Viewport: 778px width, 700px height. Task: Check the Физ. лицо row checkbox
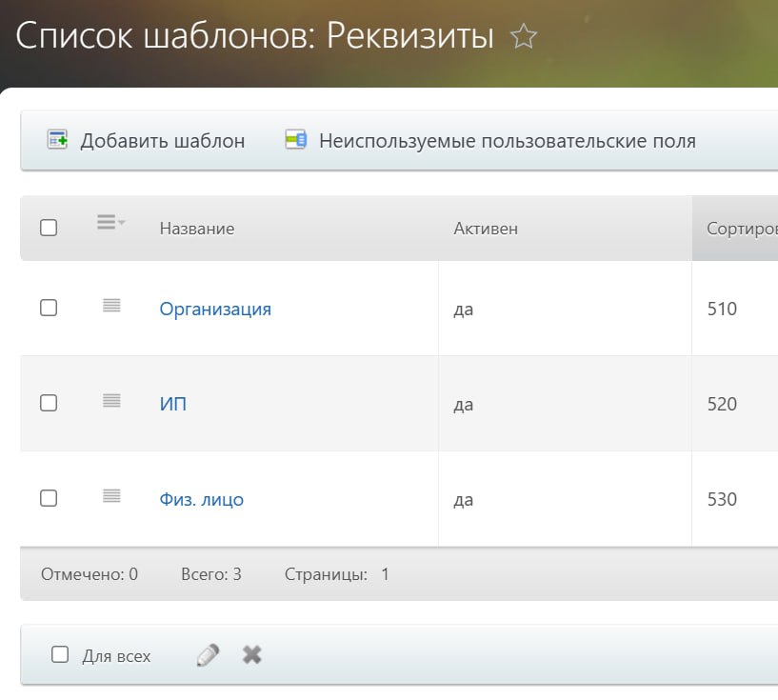tap(49, 498)
